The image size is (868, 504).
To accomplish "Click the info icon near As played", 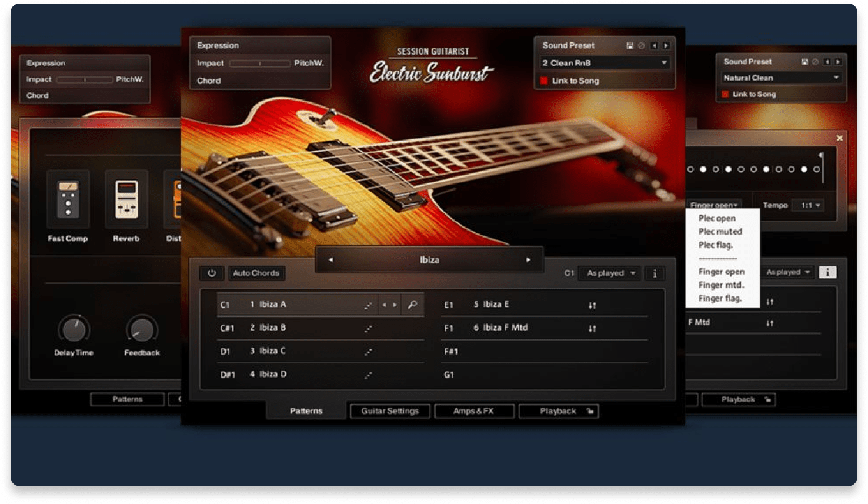I will click(x=655, y=273).
